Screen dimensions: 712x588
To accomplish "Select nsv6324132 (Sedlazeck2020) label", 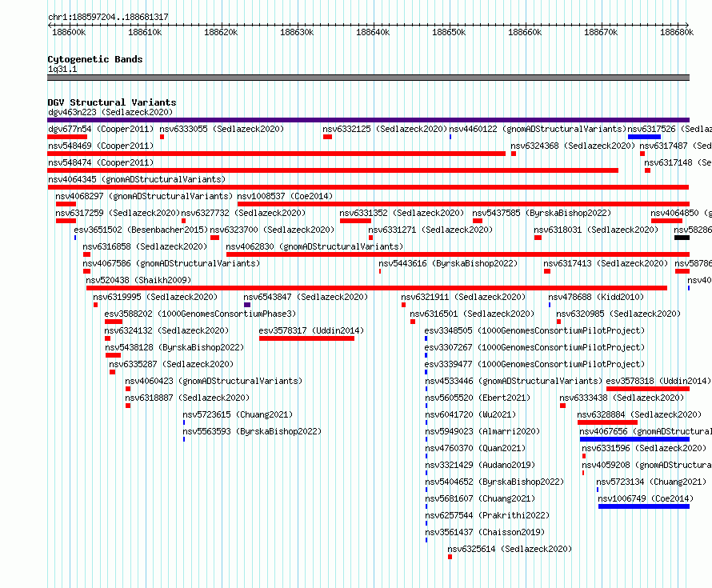I will (166, 330).
